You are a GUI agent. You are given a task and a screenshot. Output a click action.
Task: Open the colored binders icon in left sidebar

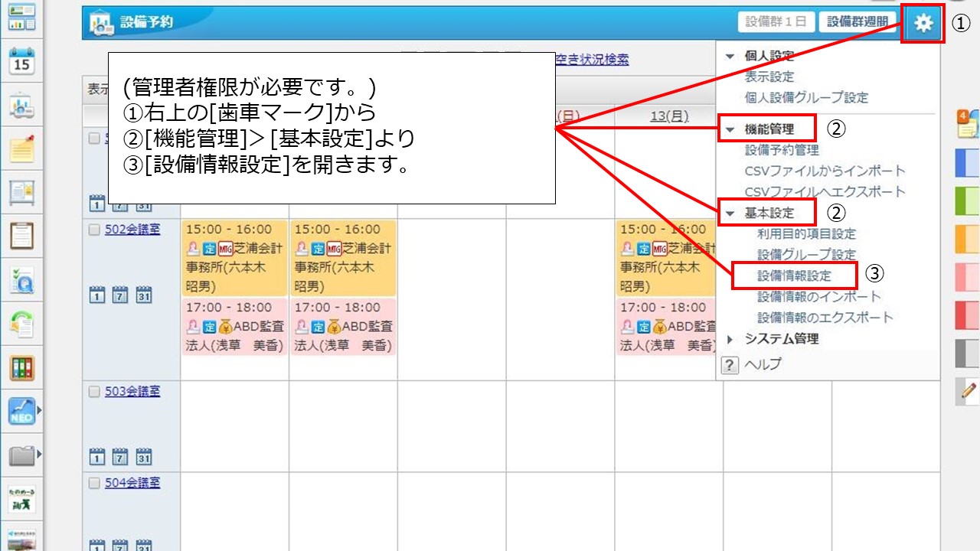click(x=21, y=368)
